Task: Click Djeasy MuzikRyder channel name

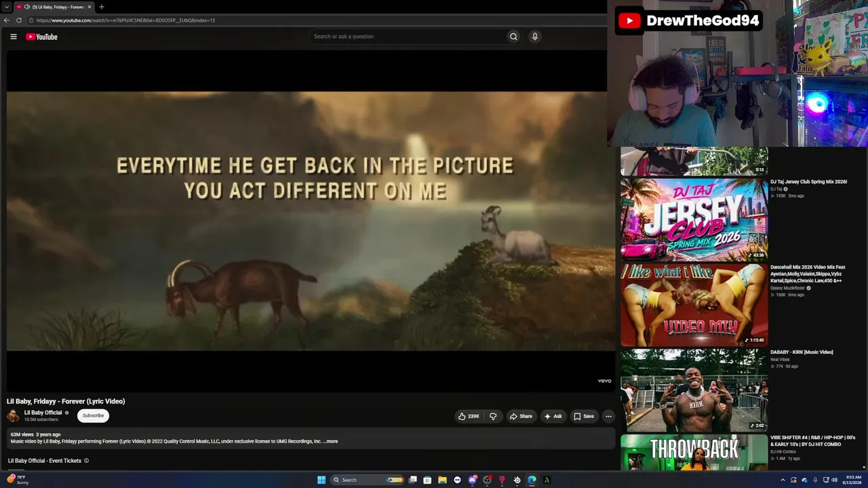Action: (787, 288)
